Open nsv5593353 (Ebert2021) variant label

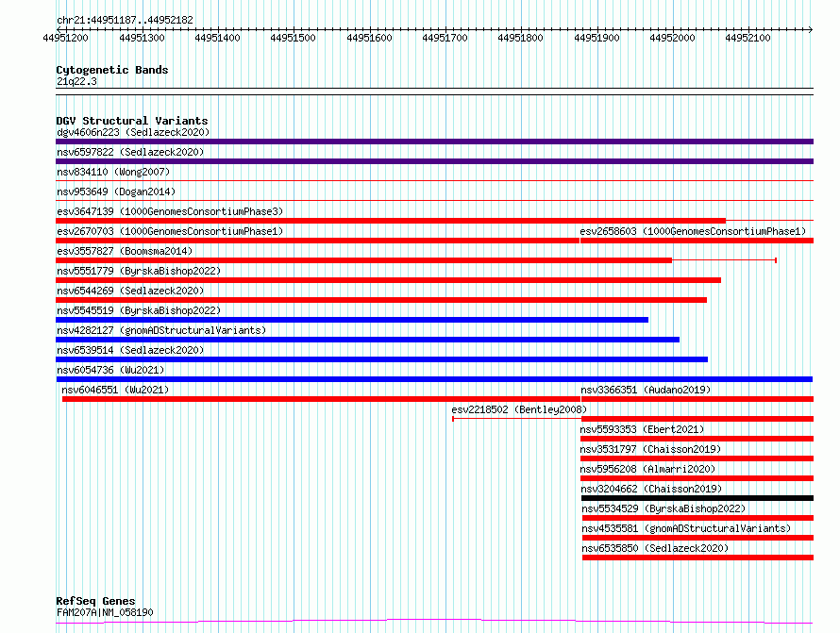(642, 429)
